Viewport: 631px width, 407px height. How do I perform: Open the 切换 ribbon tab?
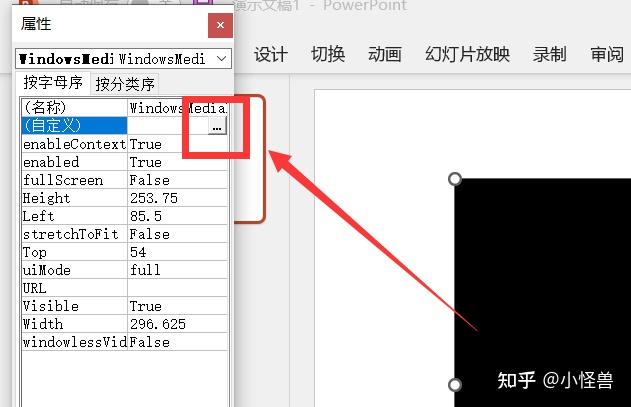328,54
